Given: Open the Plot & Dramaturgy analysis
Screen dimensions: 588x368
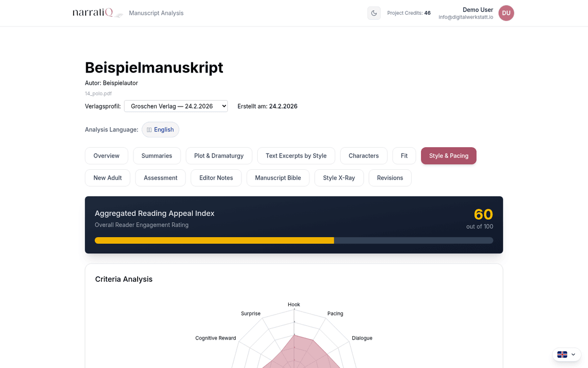Looking at the screenshot, I should [x=219, y=156].
